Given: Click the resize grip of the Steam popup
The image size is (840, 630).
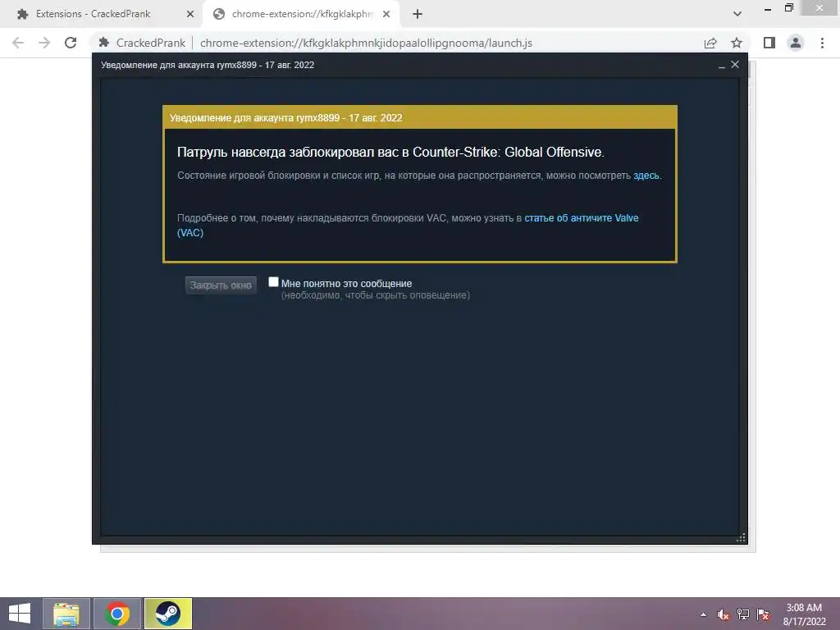Looking at the screenshot, I should click(x=741, y=538).
